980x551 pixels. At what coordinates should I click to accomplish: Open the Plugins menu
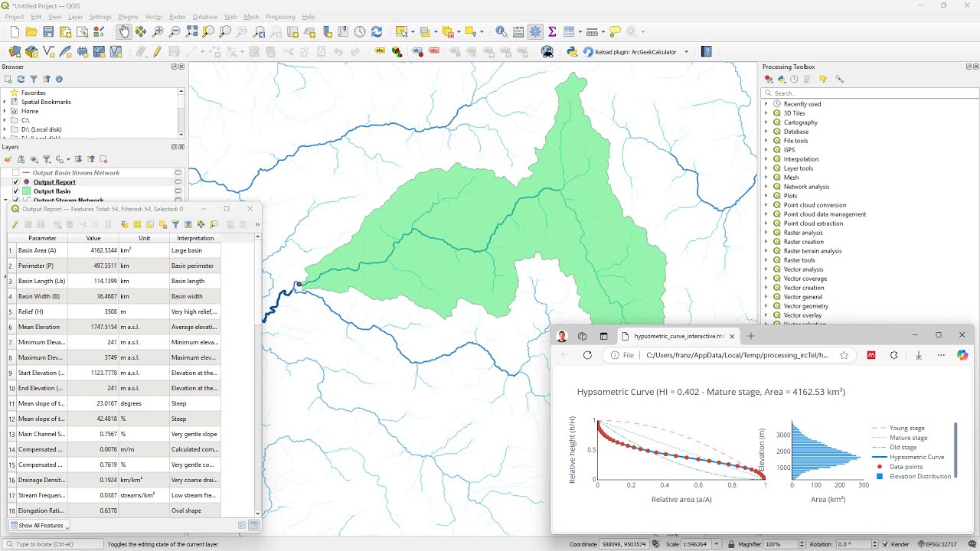click(128, 17)
